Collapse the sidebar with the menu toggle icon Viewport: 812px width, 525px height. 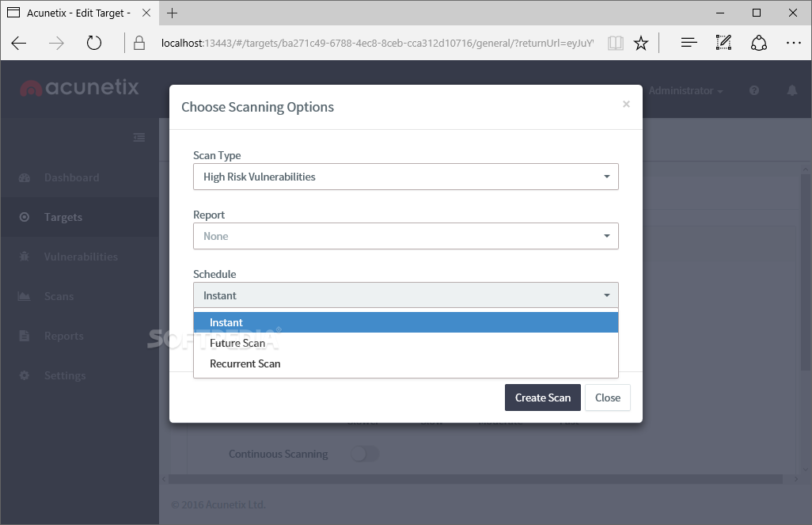pyautogui.click(x=138, y=137)
